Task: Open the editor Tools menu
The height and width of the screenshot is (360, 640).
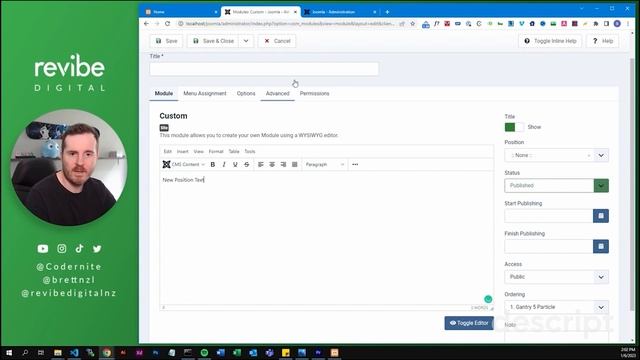Action: (x=250, y=151)
